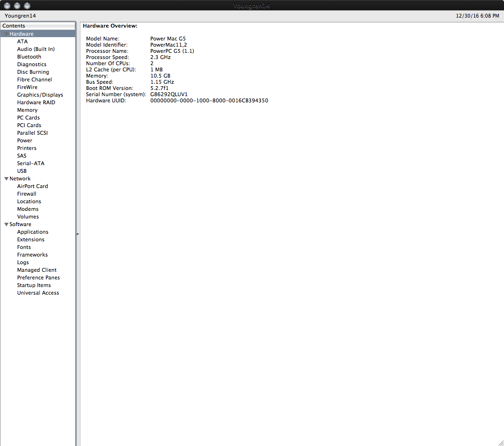The width and height of the screenshot is (504, 446).
Task: Select Startup Items entry
Action: [34, 285]
